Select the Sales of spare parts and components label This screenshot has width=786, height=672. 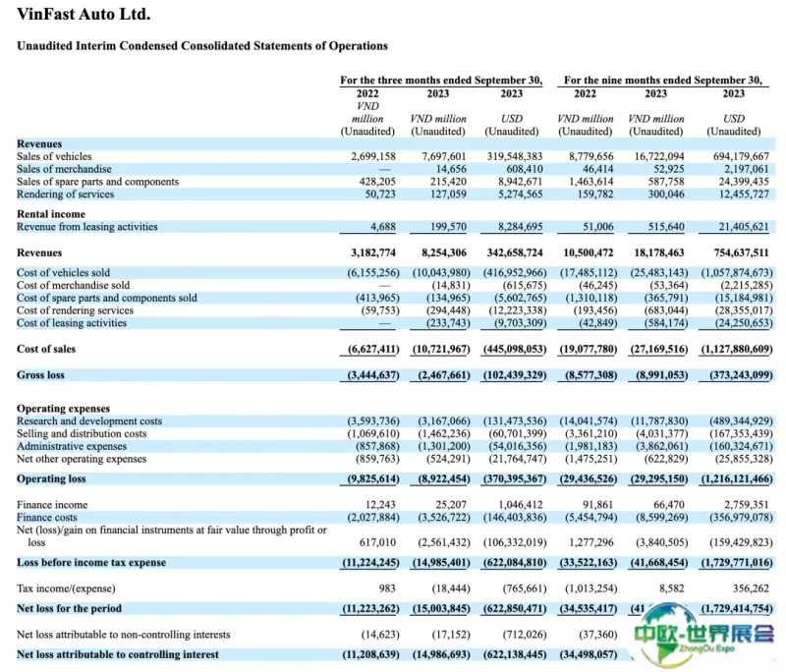pos(97,182)
